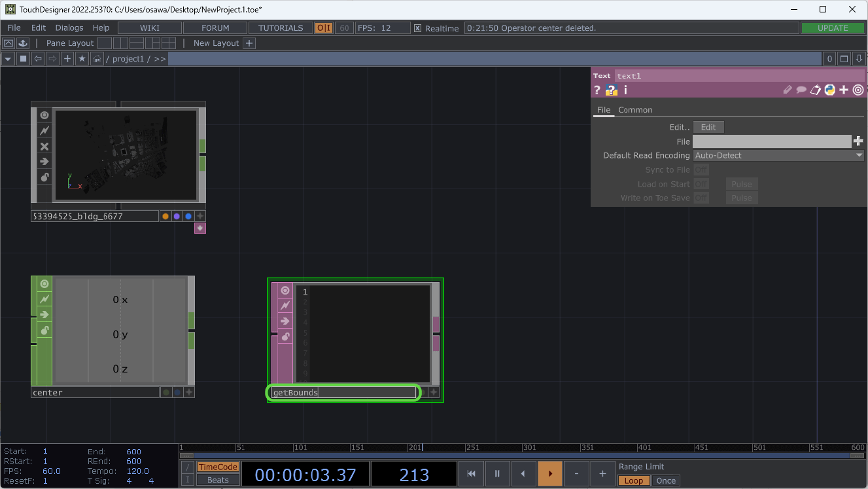This screenshot has width=868, height=489.
Task: Open the Dialogs menu
Action: point(69,27)
